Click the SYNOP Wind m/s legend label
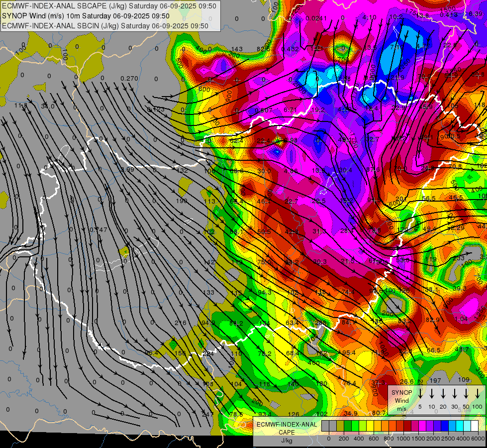 pos(401,401)
